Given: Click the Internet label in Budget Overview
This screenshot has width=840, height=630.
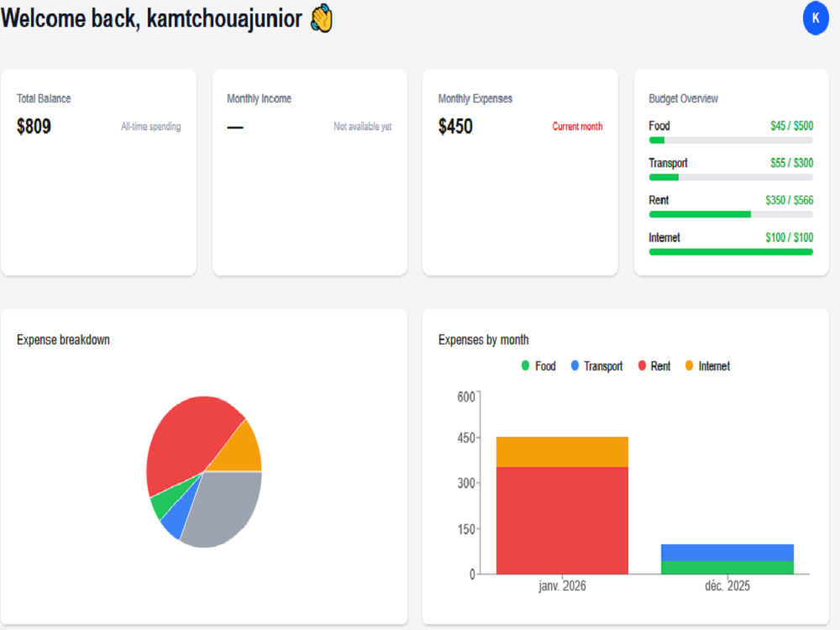Looking at the screenshot, I should pos(664,238).
